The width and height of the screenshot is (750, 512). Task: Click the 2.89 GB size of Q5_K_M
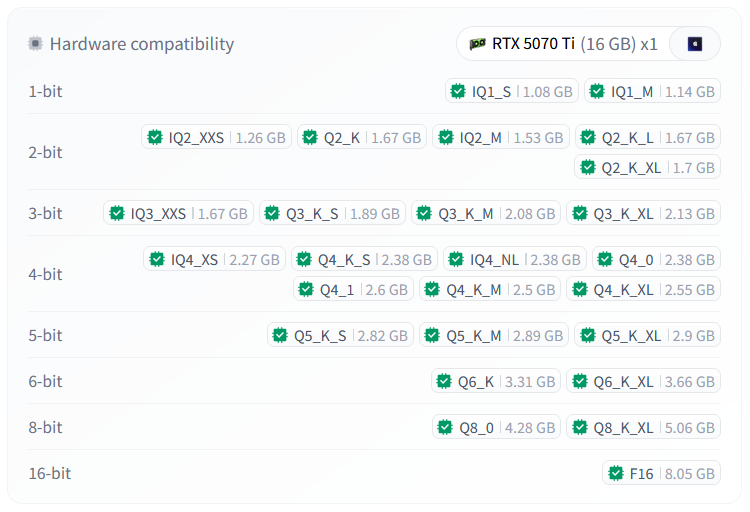click(x=538, y=336)
